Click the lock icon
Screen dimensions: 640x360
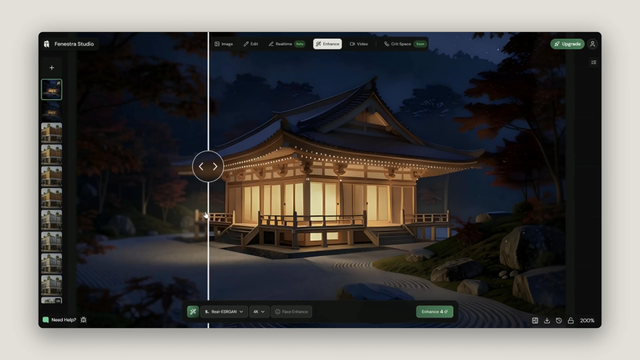[571, 320]
